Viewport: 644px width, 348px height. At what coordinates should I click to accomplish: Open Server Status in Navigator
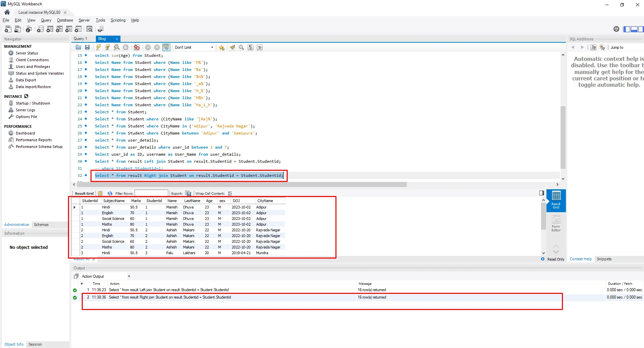pos(27,53)
